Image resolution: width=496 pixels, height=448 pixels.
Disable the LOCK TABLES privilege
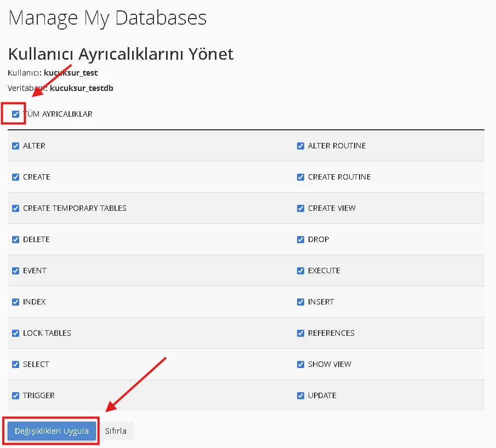tap(15, 332)
